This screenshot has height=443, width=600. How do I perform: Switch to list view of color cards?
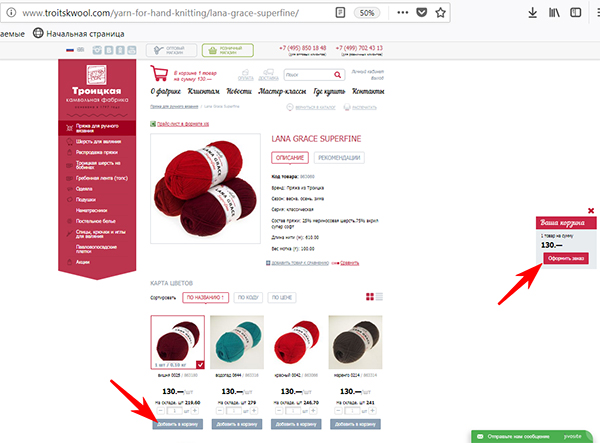click(x=379, y=296)
